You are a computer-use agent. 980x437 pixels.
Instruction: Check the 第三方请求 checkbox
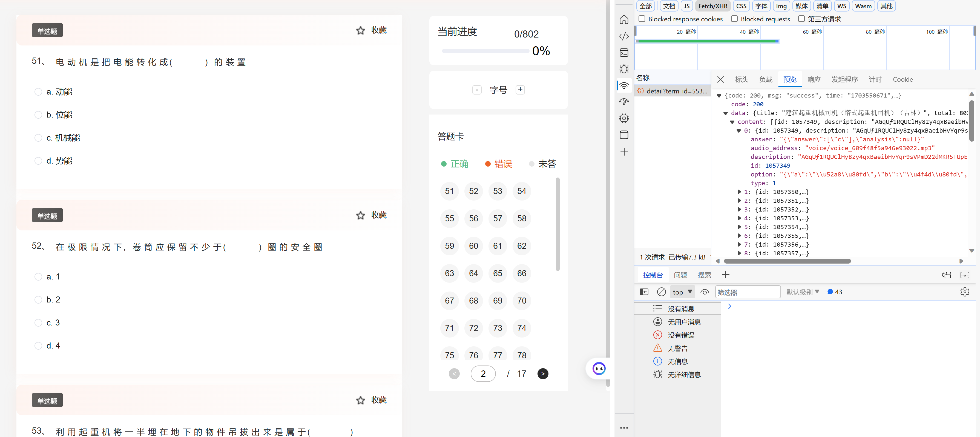[801, 19]
